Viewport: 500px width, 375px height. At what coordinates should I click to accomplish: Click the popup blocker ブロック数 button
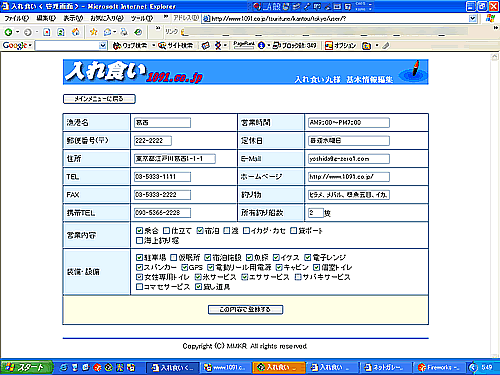pyautogui.click(x=295, y=46)
